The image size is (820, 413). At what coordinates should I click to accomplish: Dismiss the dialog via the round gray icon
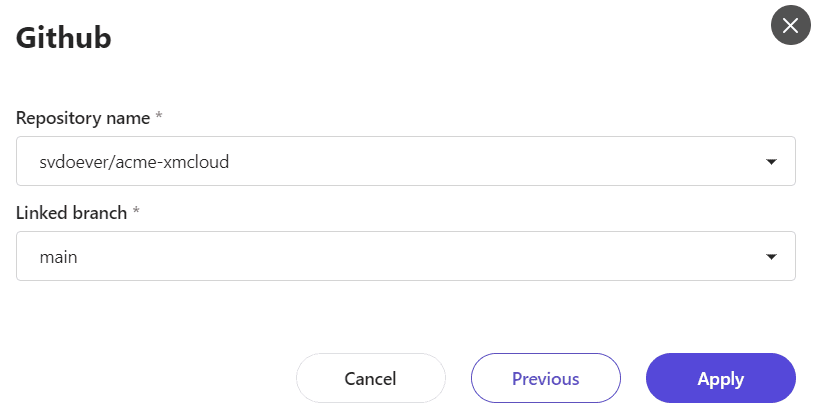(790, 25)
